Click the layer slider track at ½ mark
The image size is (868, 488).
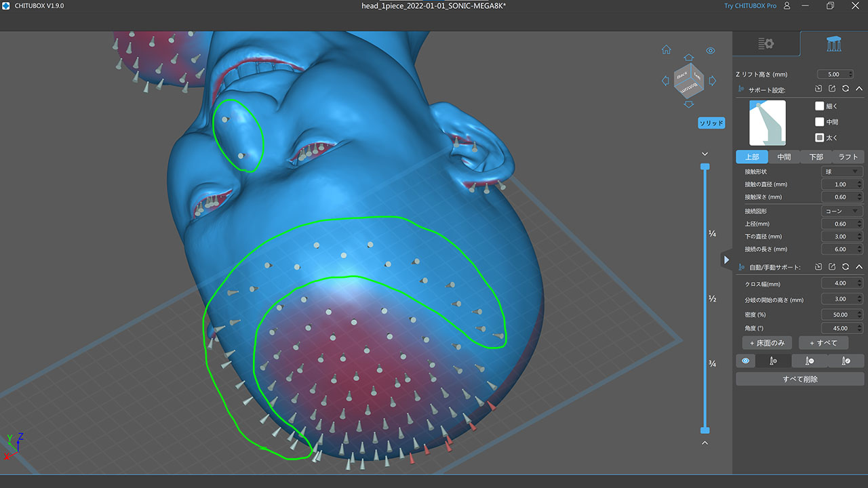coord(705,299)
